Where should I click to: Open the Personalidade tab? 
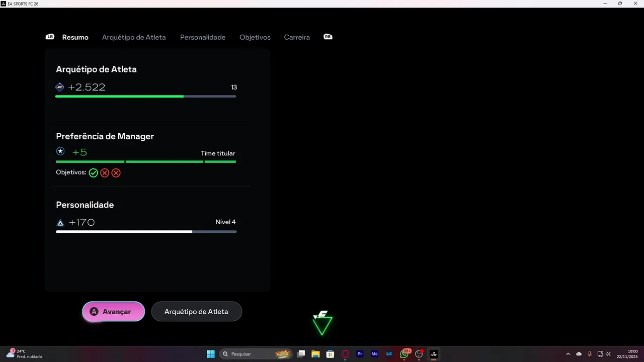tap(203, 37)
